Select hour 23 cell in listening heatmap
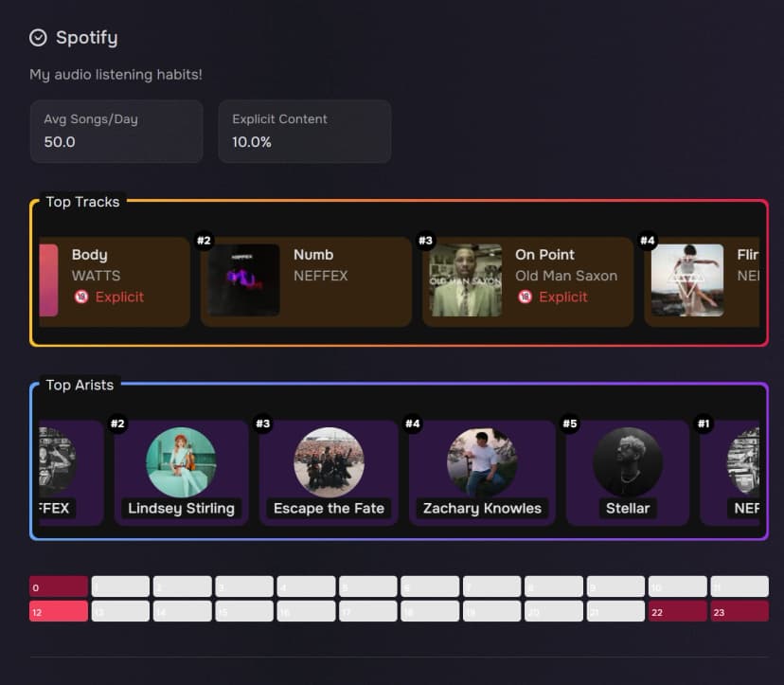 click(x=739, y=611)
